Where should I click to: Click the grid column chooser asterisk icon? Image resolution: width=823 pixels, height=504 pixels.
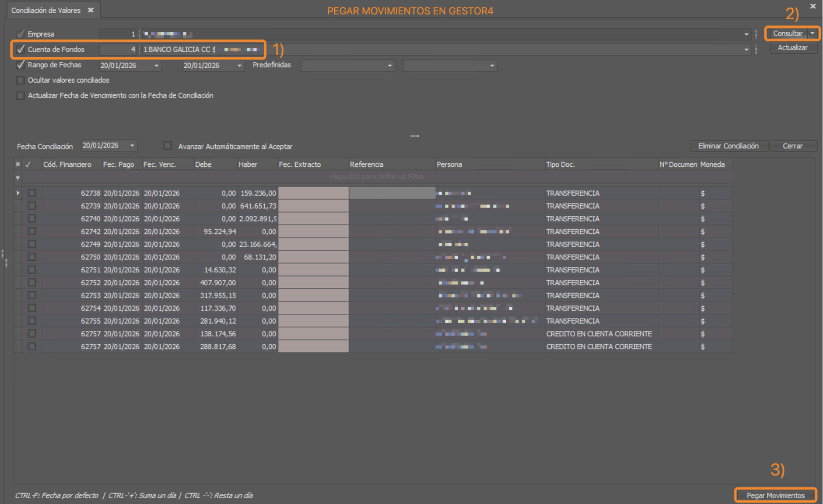(x=18, y=164)
